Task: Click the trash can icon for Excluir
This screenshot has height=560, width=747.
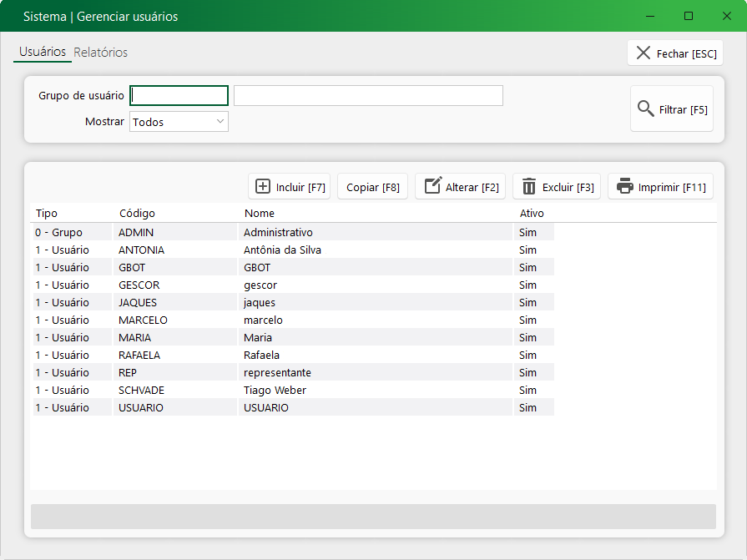Action: coord(529,187)
